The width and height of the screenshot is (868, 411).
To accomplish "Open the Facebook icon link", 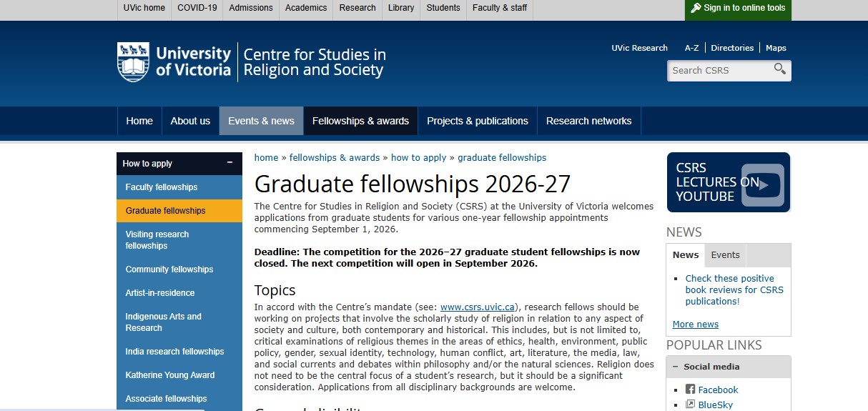I will click(x=690, y=390).
